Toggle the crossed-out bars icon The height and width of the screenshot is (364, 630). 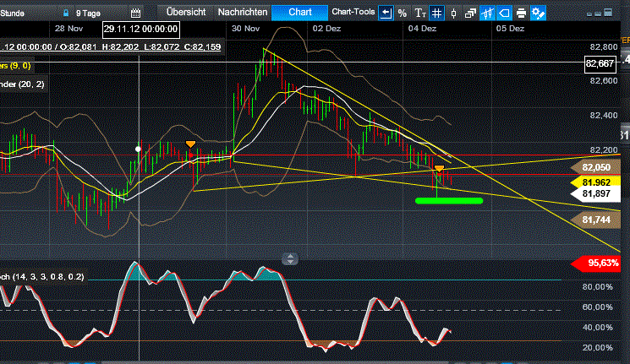point(488,13)
